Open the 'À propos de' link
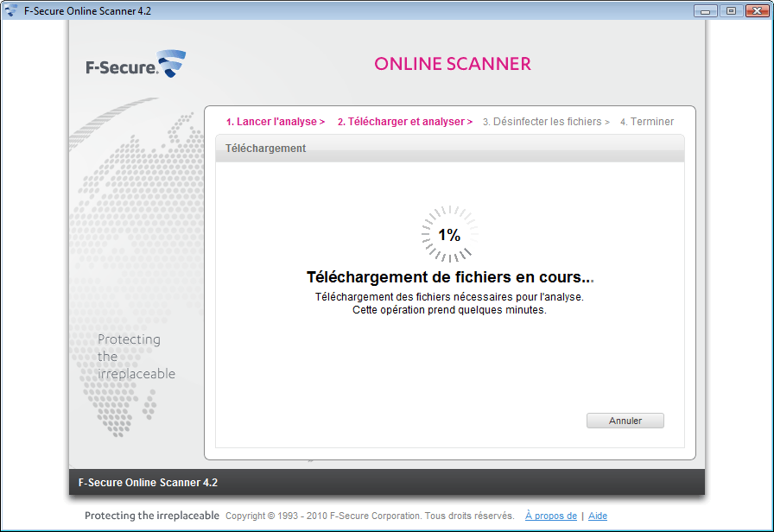Image resolution: width=774 pixels, height=532 pixels. 550,516
